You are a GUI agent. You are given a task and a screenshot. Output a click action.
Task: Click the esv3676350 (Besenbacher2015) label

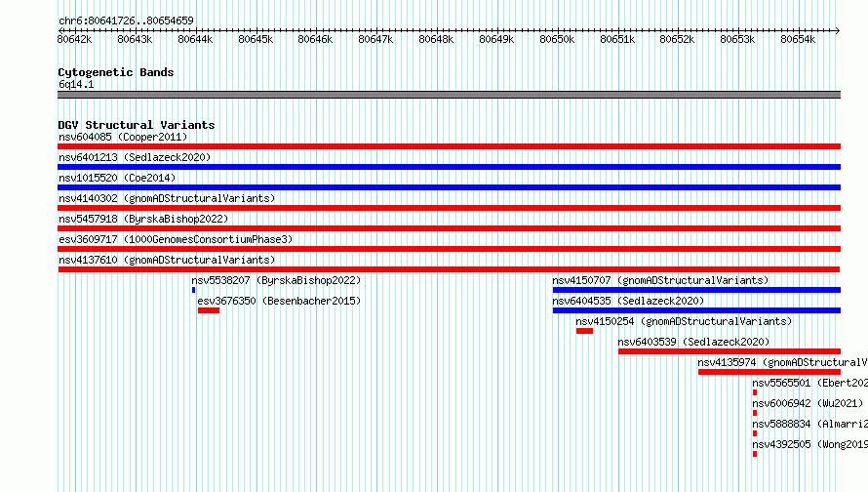[x=279, y=301]
